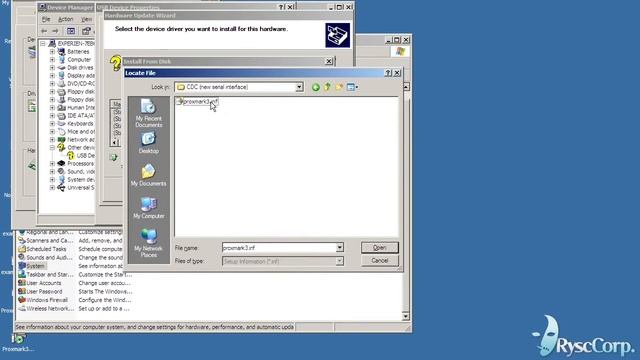Open the Look in folder dropdown
The image size is (640, 360).
click(299, 87)
